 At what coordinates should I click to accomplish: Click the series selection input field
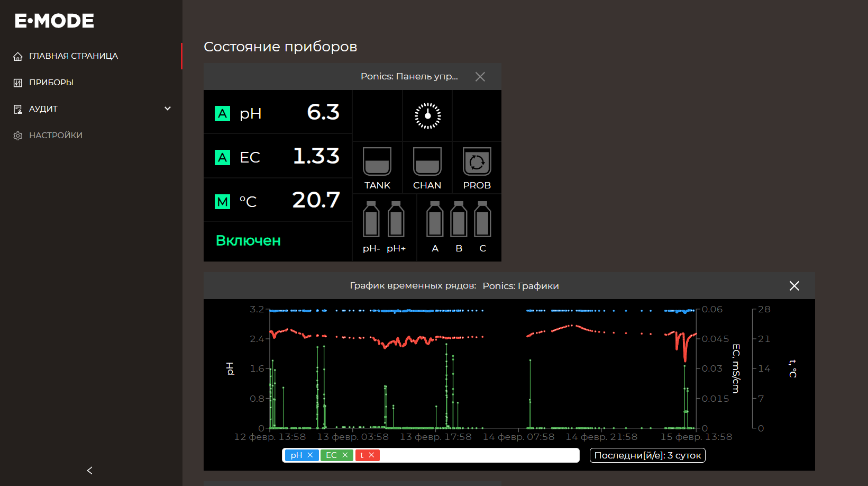478,455
